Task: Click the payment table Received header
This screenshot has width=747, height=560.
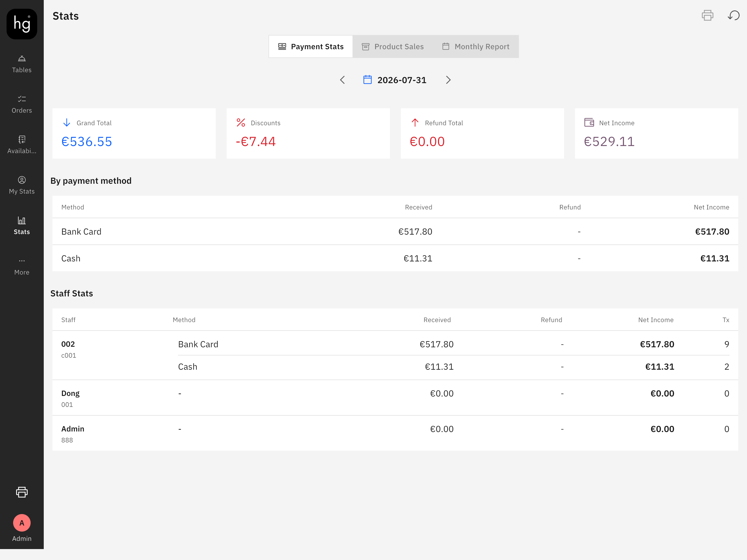Action: click(x=418, y=207)
